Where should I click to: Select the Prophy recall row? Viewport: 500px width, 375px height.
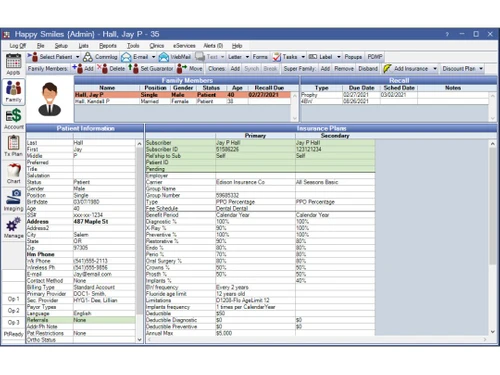pos(395,95)
